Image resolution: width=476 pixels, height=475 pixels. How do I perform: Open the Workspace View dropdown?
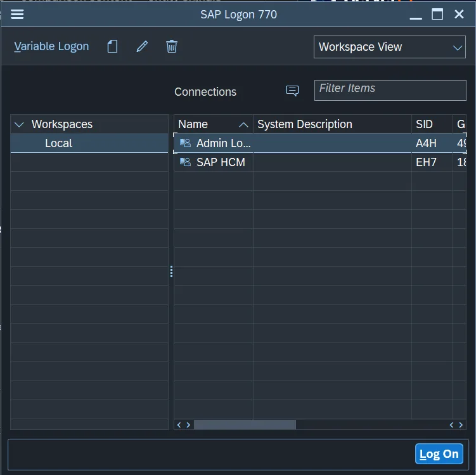click(389, 47)
